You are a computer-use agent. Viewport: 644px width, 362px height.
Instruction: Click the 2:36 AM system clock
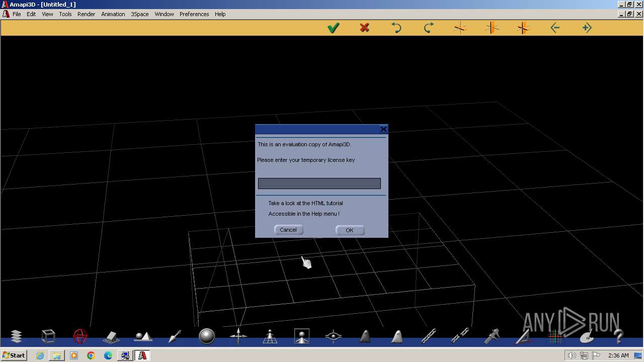(x=618, y=355)
